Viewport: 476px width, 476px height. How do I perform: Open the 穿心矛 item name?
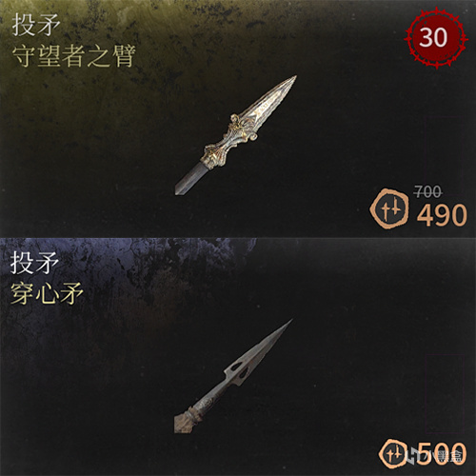(47, 293)
